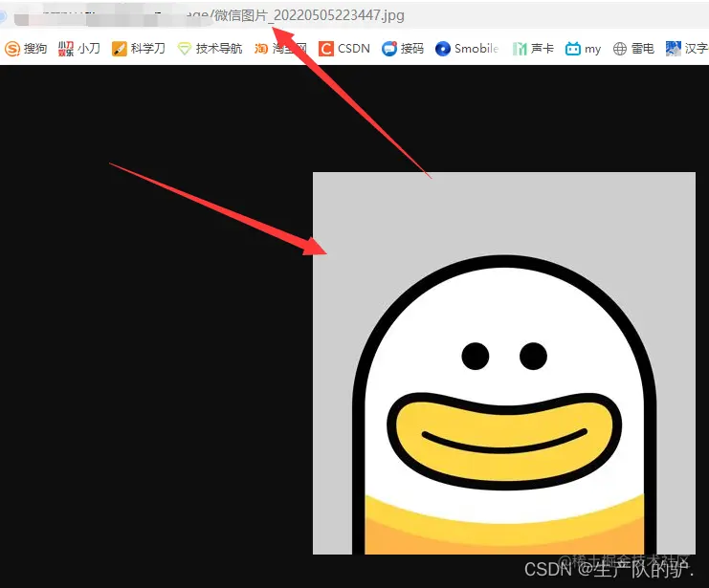
Task: Open the 科学刀 bookmark
Action: coord(139,49)
